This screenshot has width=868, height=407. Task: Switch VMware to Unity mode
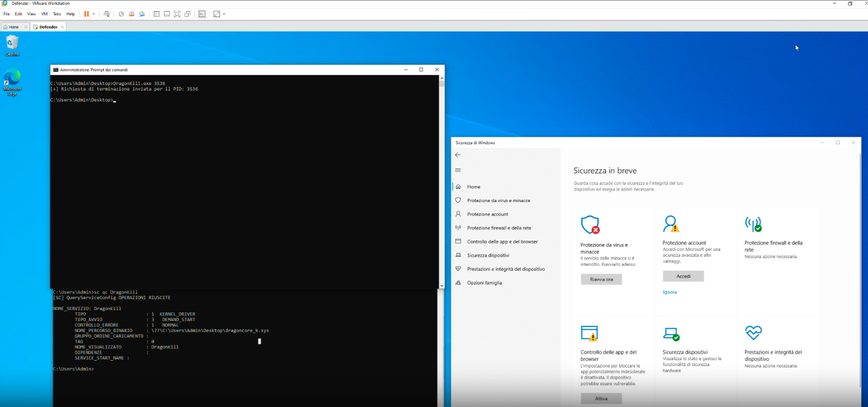tap(187, 14)
